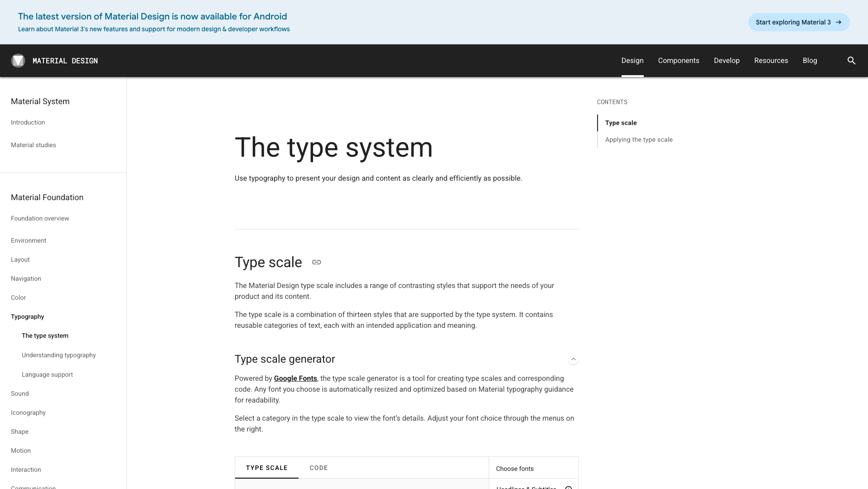Open the Blog section from the navigation bar

tap(810, 60)
